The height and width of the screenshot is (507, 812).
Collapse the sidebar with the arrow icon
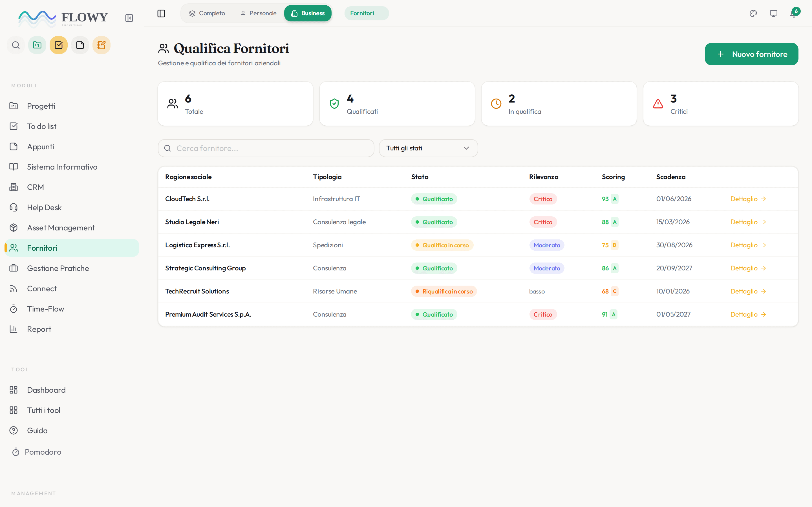(x=129, y=18)
